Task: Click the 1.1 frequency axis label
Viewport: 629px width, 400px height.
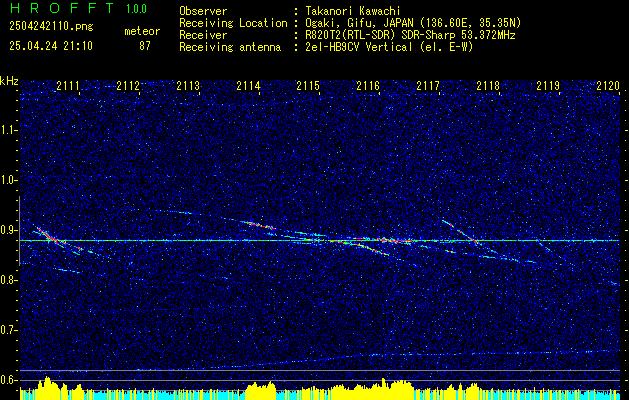Action: coord(9,130)
